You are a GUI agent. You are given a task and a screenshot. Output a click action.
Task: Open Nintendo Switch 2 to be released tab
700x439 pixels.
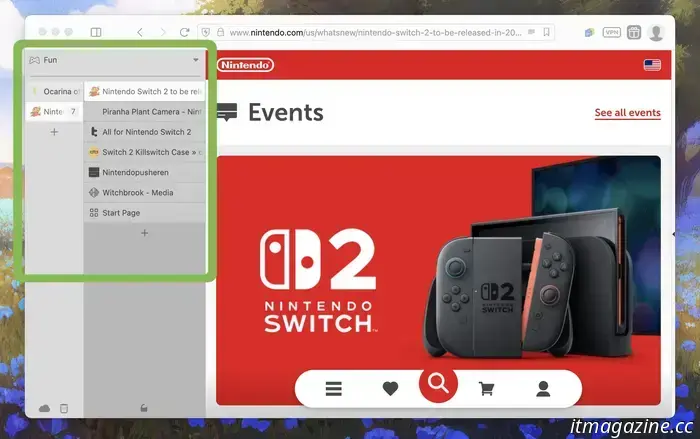tap(145, 92)
